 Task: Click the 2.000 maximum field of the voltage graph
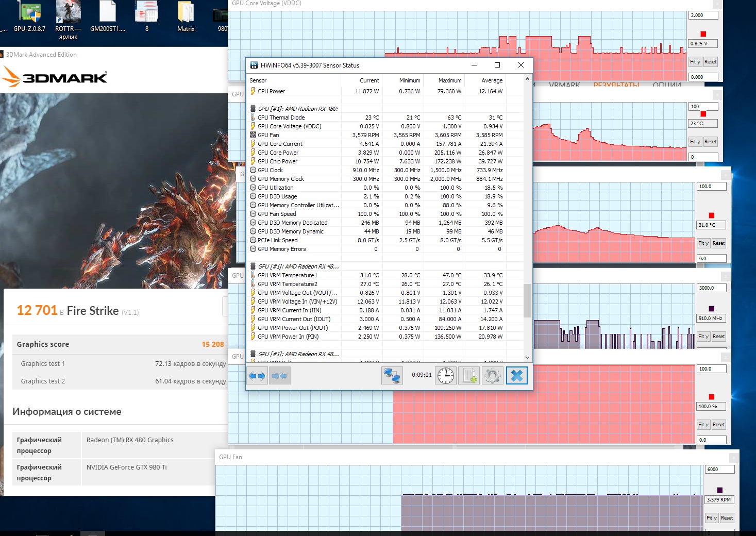(703, 15)
